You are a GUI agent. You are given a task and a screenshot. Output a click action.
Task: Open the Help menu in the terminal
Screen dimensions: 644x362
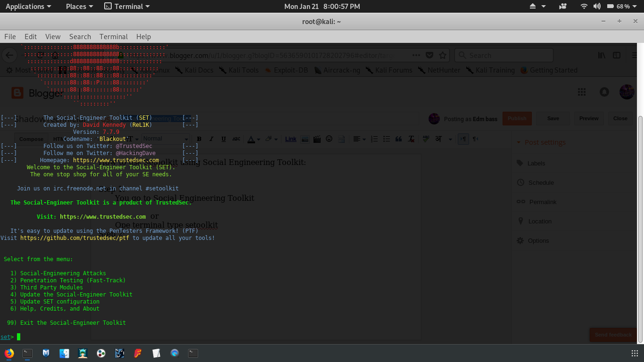pyautogui.click(x=144, y=36)
